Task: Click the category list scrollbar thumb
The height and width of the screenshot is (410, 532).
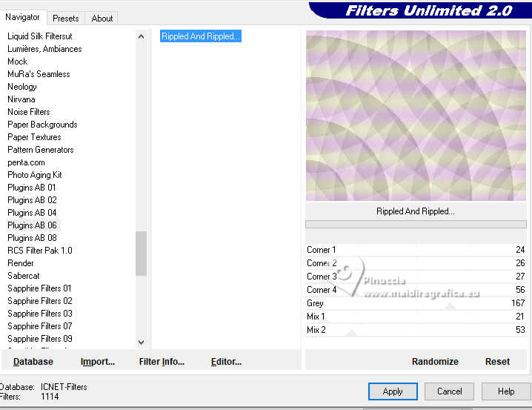Action: (141, 254)
